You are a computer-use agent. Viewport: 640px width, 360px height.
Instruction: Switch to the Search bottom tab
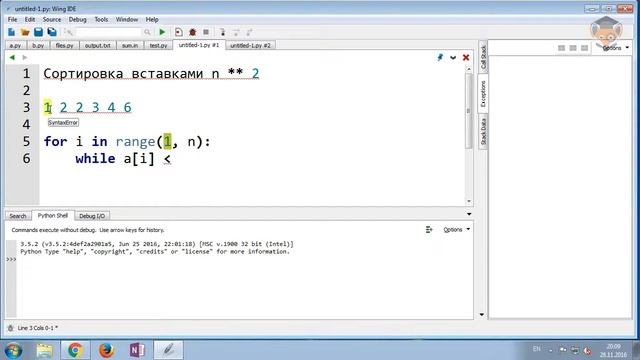point(18,216)
